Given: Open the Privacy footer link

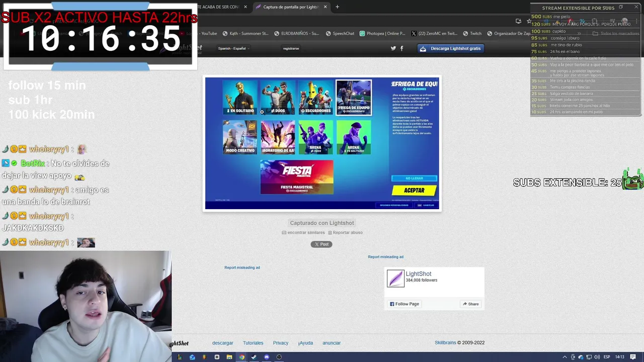Looking at the screenshot, I should [281, 343].
